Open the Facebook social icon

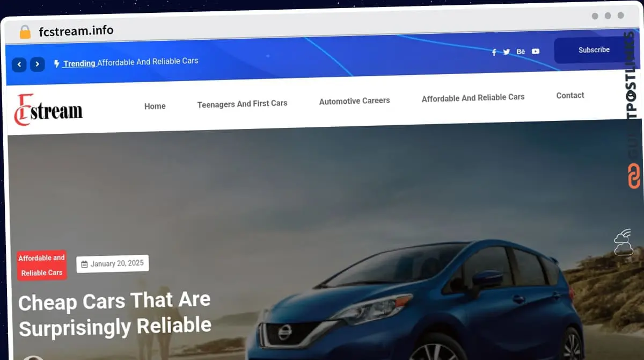coord(494,52)
